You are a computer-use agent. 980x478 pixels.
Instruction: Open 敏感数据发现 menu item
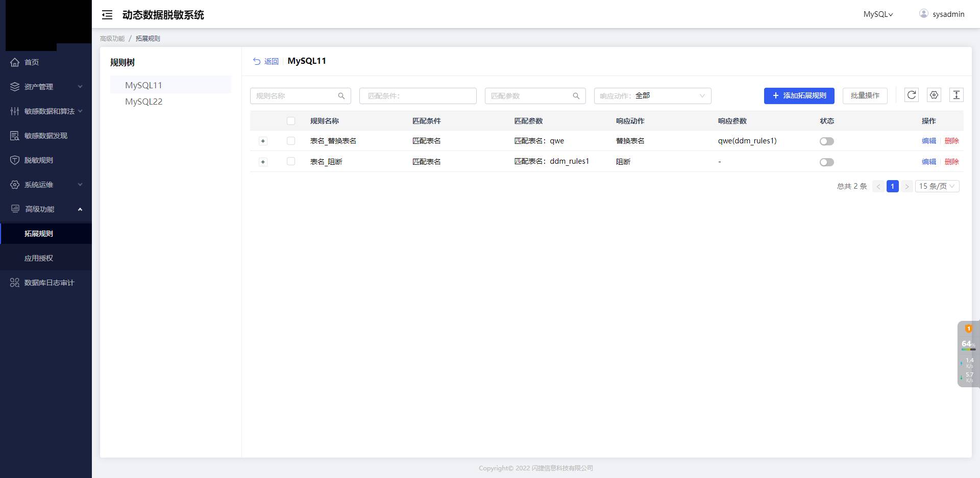(x=46, y=136)
